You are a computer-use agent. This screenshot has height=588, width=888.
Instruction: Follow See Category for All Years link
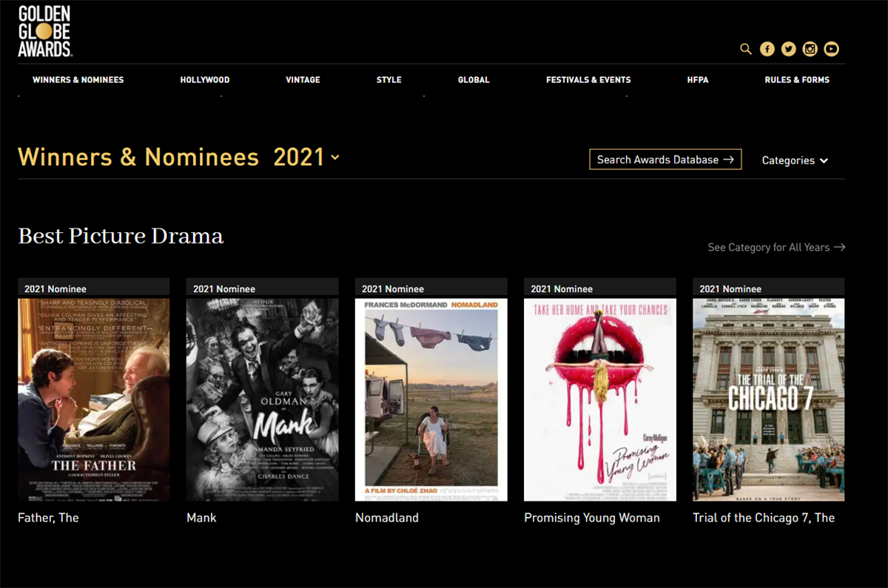[776, 247]
